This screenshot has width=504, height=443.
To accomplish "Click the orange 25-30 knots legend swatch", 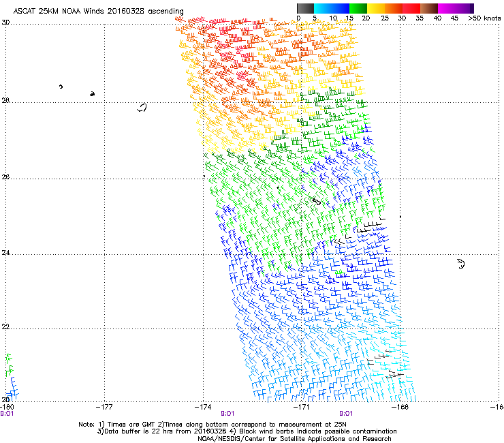I will coord(394,8).
